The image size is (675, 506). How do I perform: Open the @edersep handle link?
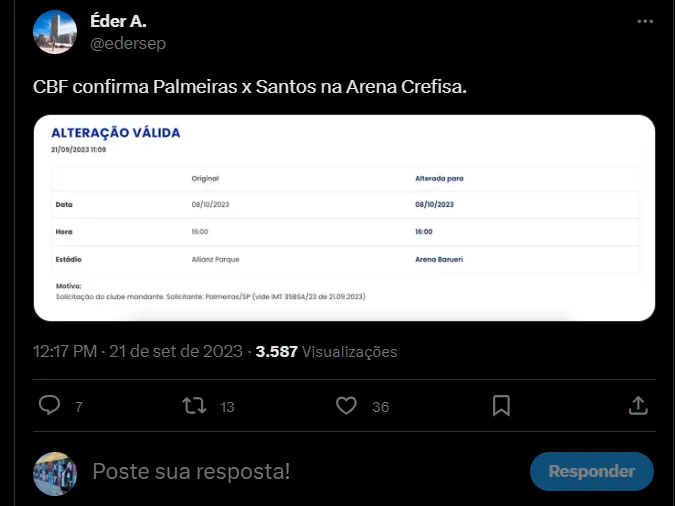point(128,43)
